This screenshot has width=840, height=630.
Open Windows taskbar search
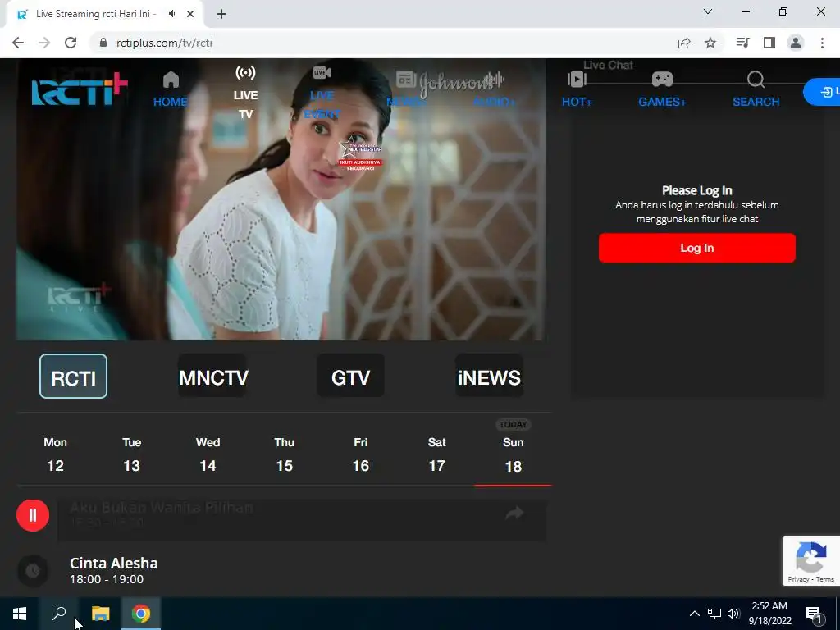point(59,614)
